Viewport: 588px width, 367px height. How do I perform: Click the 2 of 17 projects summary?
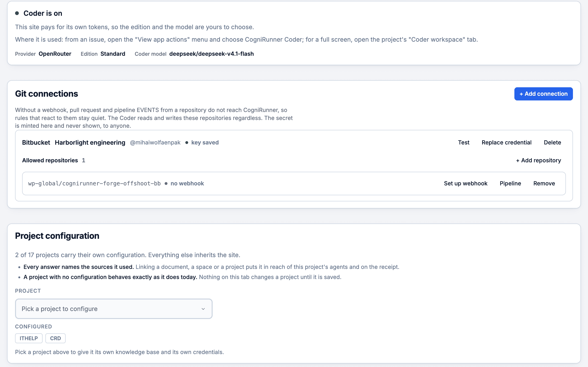tap(127, 255)
